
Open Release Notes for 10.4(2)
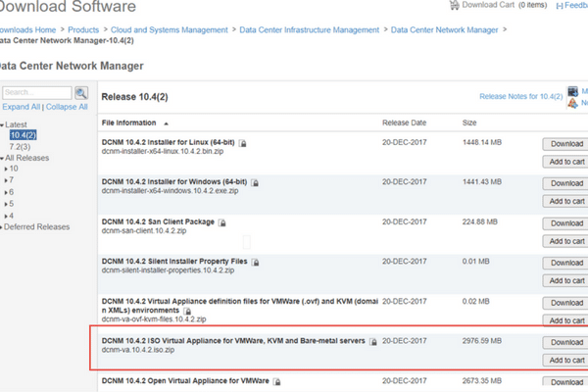521,96
